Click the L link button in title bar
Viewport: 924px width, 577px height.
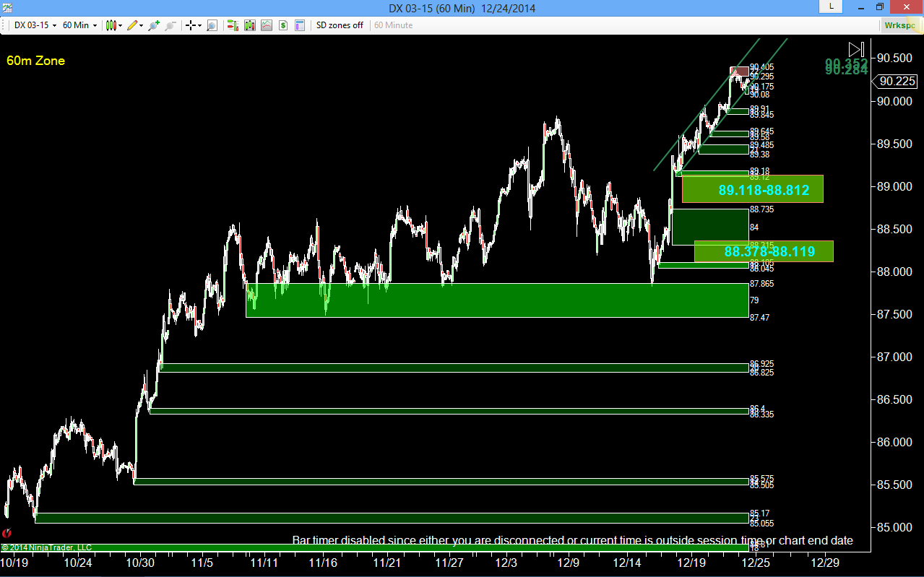832,6
